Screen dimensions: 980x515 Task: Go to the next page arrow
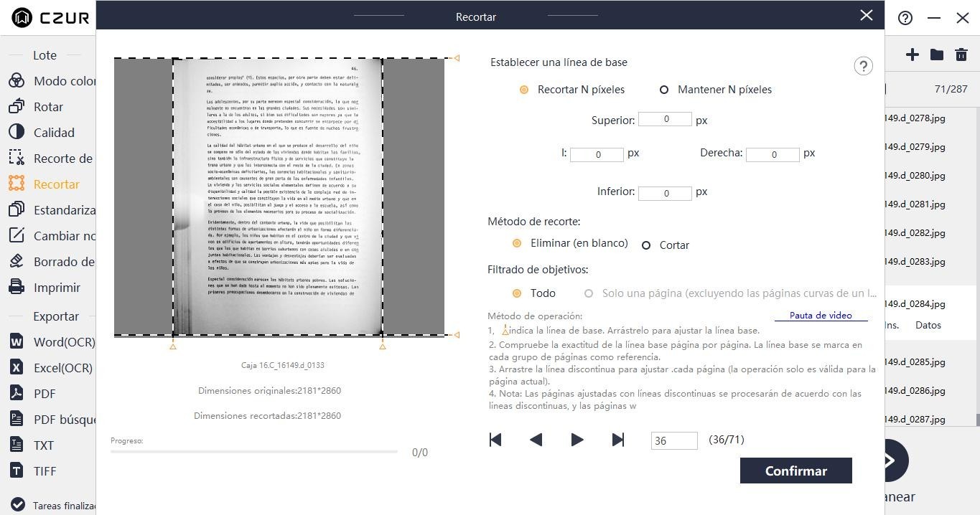click(x=577, y=440)
